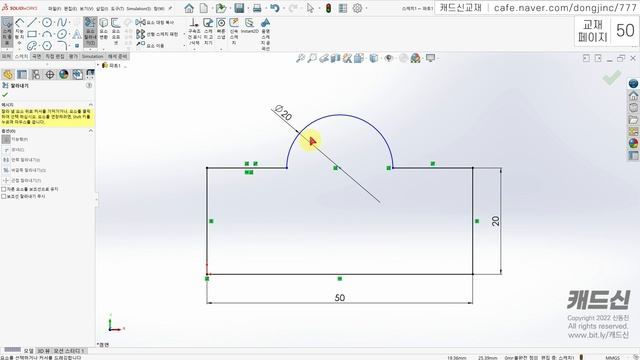Select the Corner Rectangle tool
Screen dimensions: 640x360
(32, 34)
